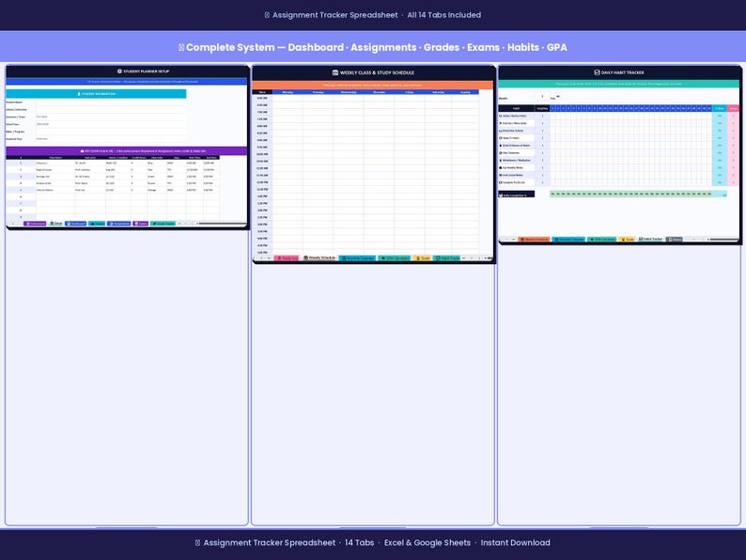The width and height of the screenshot is (746, 560).
Task: Click the Prof. Johnson instructor cell
Action: click(x=89, y=170)
